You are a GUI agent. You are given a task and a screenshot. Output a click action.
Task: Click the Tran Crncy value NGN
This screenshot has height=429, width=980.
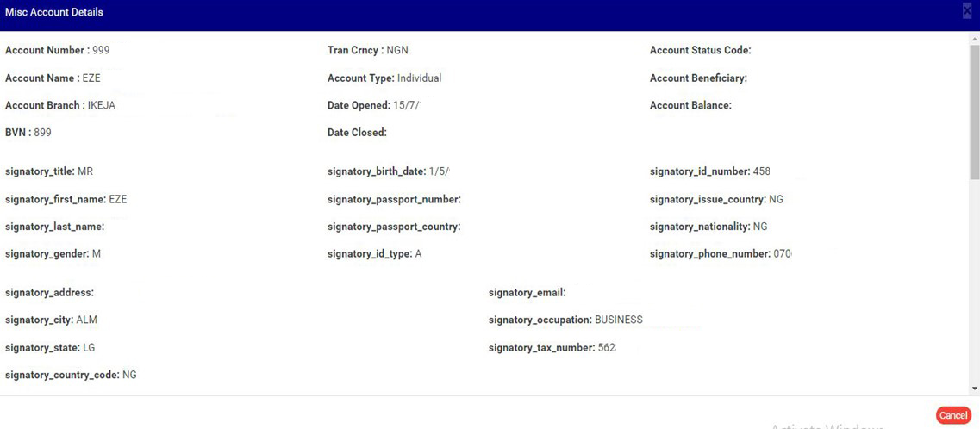397,50
